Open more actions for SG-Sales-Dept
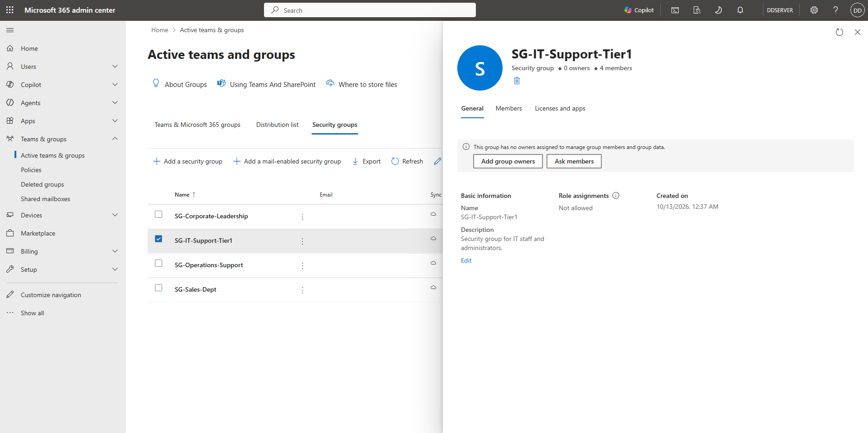 [302, 290]
